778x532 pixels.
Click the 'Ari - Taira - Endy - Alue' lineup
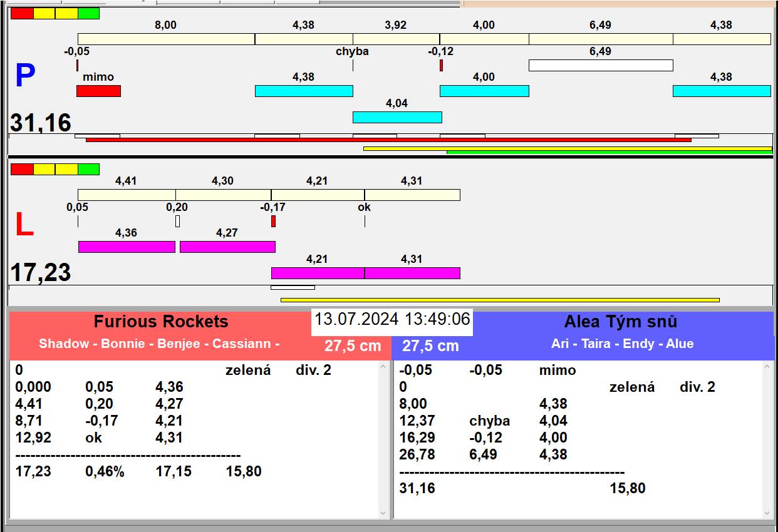point(623,344)
